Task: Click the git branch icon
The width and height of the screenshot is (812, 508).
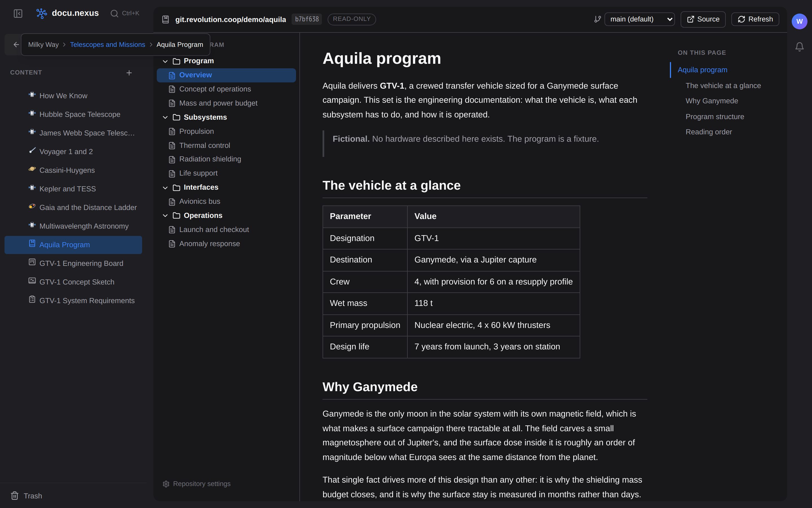Action: click(598, 19)
